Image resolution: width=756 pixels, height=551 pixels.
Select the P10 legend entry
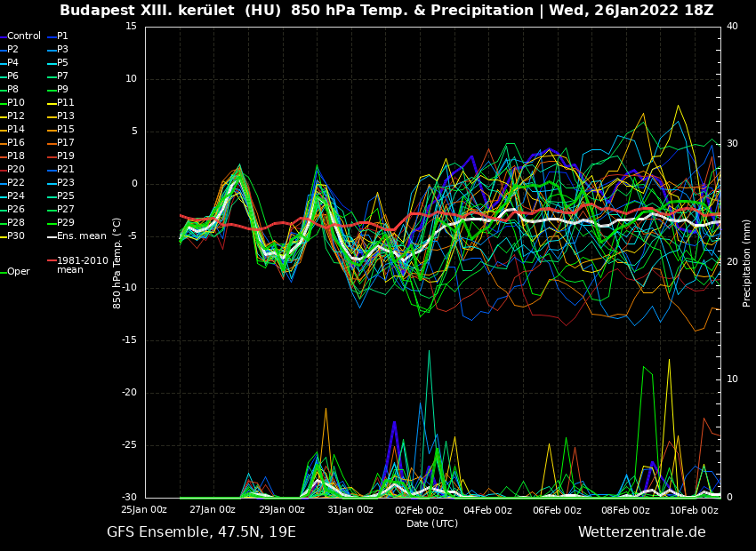pos(16,103)
